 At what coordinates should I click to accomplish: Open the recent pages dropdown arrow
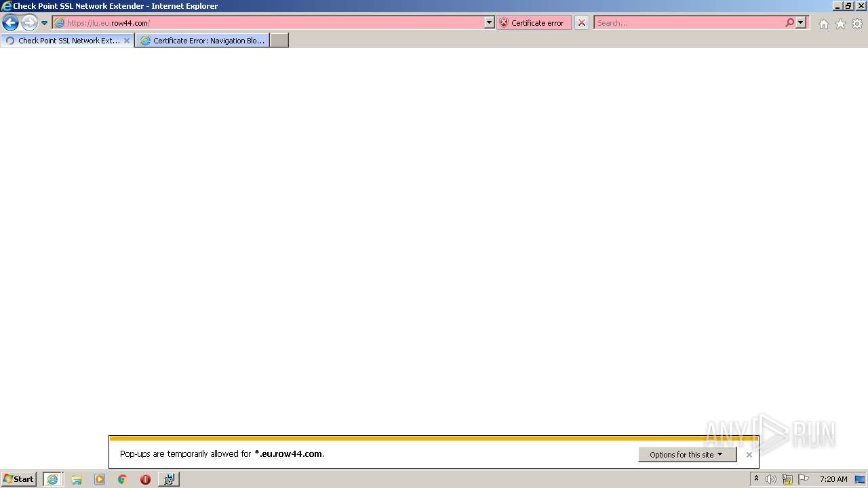(x=44, y=23)
